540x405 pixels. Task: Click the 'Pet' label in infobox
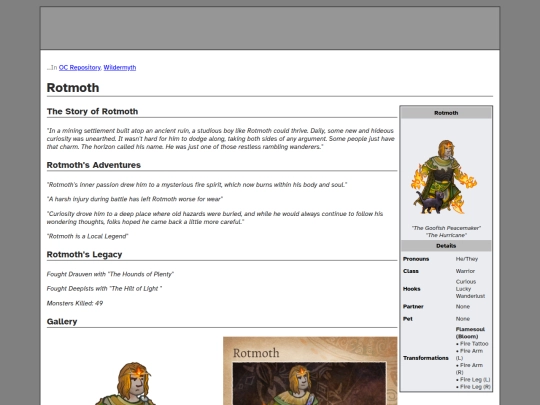[x=408, y=319]
